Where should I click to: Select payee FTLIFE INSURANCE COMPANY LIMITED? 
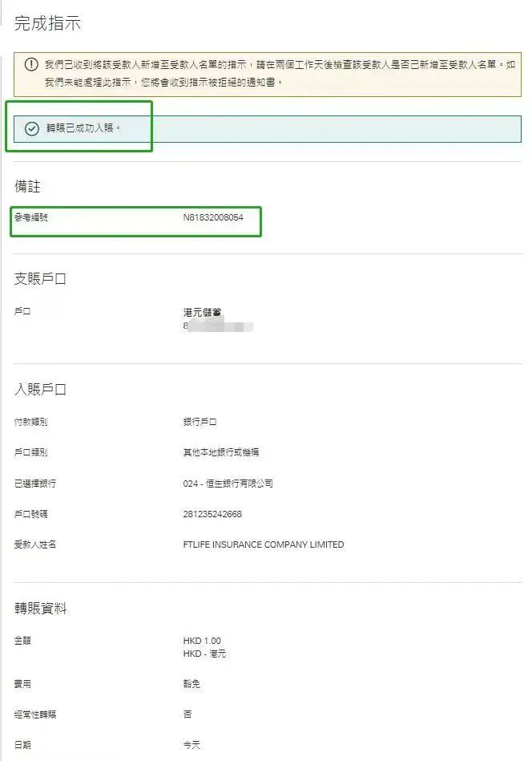(264, 544)
